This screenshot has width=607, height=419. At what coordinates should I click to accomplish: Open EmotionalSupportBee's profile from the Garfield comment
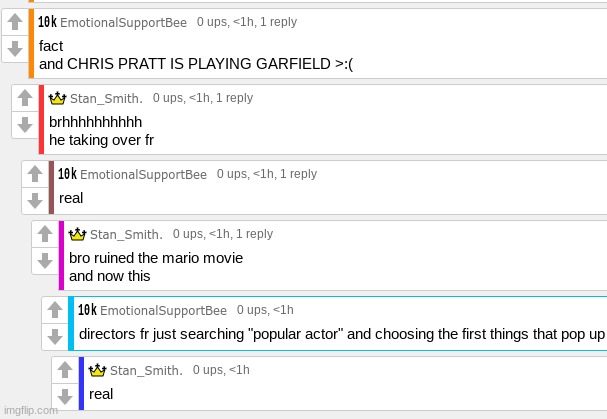click(x=124, y=22)
